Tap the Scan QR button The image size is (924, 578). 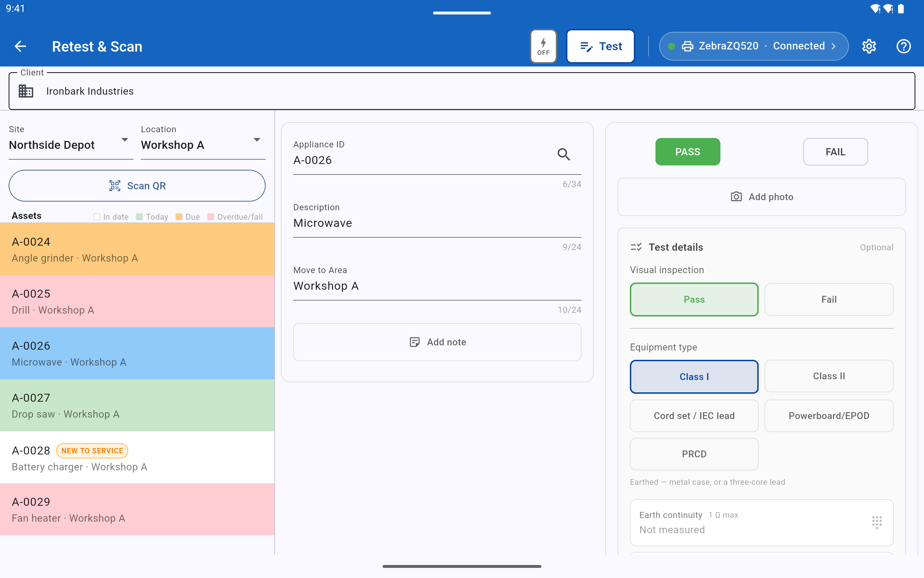pyautogui.click(x=137, y=186)
